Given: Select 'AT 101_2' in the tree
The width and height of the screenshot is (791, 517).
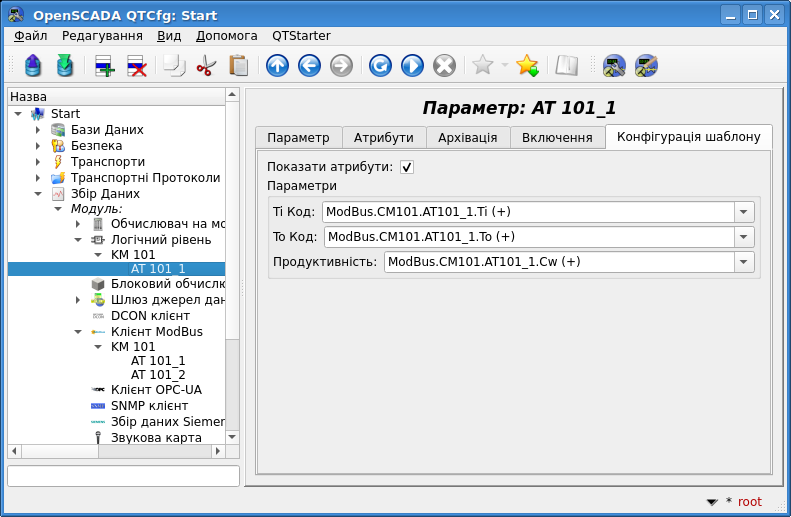Looking at the screenshot, I should (158, 375).
